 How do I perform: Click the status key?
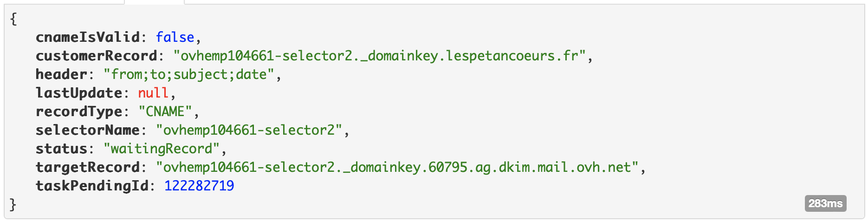coord(62,149)
